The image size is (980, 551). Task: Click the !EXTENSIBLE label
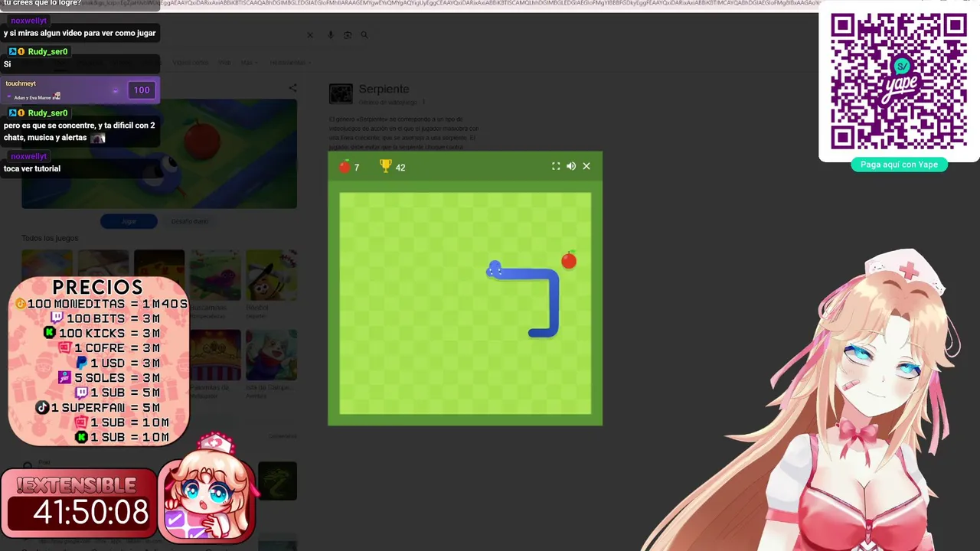pyautogui.click(x=76, y=485)
